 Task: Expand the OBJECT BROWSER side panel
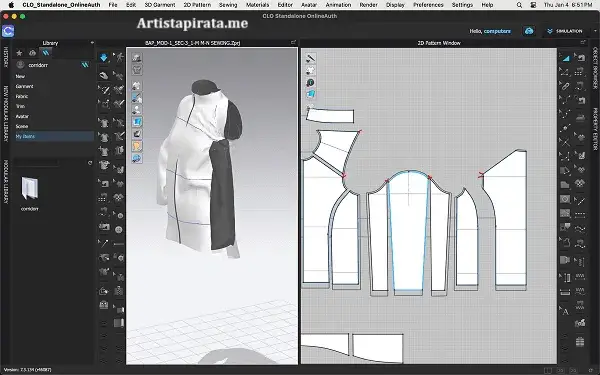pyautogui.click(x=595, y=68)
